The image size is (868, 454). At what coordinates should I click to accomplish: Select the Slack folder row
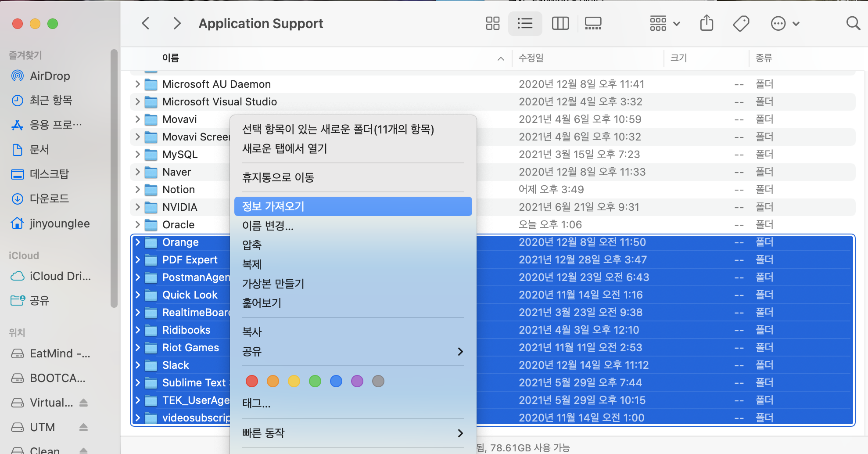point(492,365)
